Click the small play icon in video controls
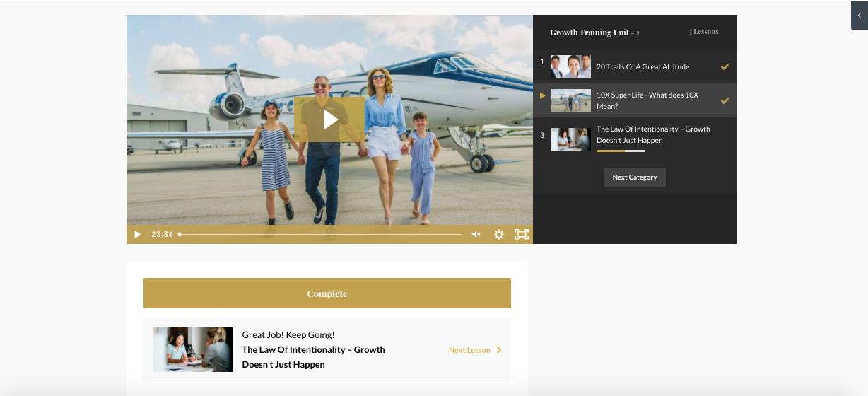The width and height of the screenshot is (868, 396). click(138, 234)
